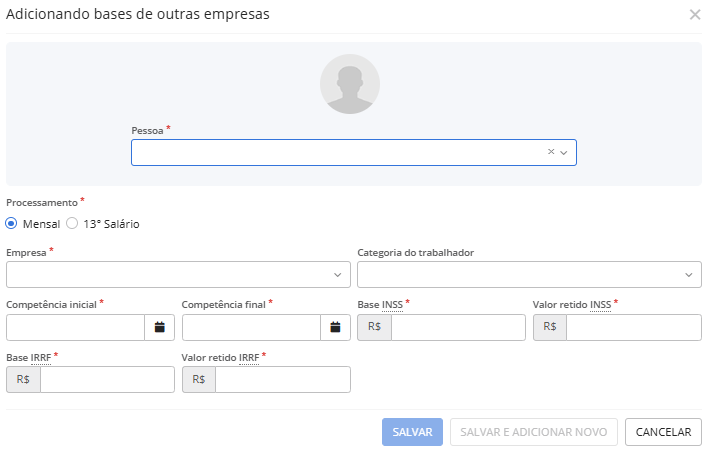The width and height of the screenshot is (709, 450).
Task: Focus the Competência inicial date field
Action: pos(76,327)
